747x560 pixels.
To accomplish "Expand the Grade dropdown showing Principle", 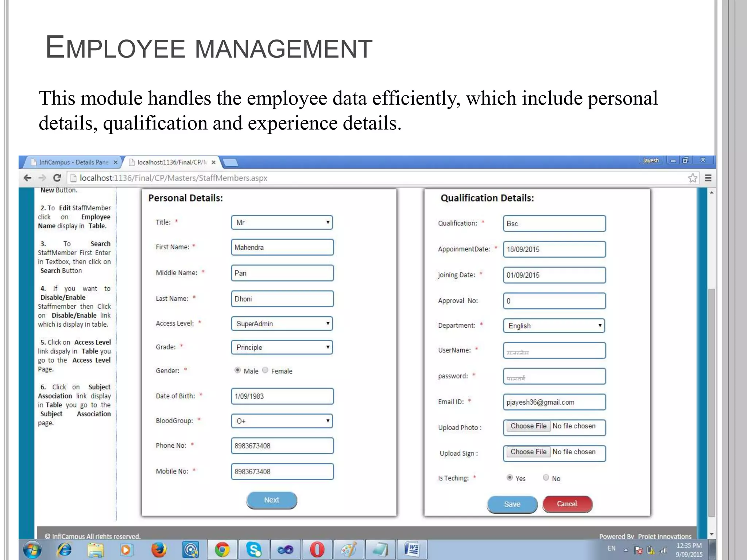I will point(282,347).
